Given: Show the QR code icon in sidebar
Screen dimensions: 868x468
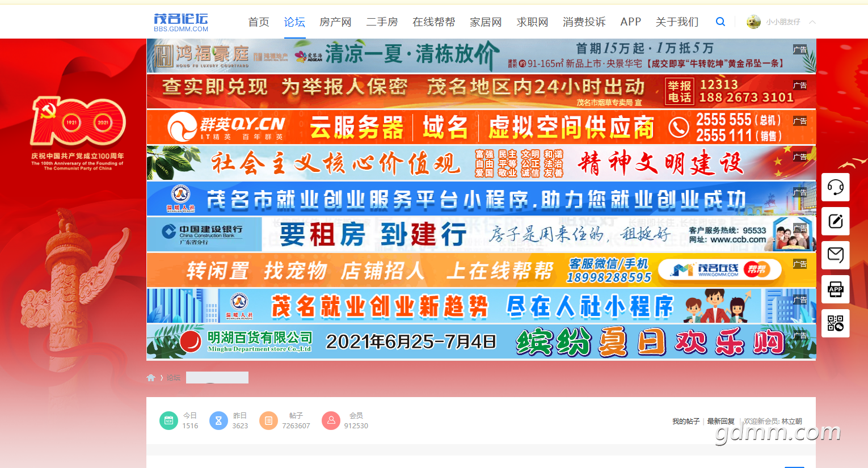Looking at the screenshot, I should (x=836, y=323).
